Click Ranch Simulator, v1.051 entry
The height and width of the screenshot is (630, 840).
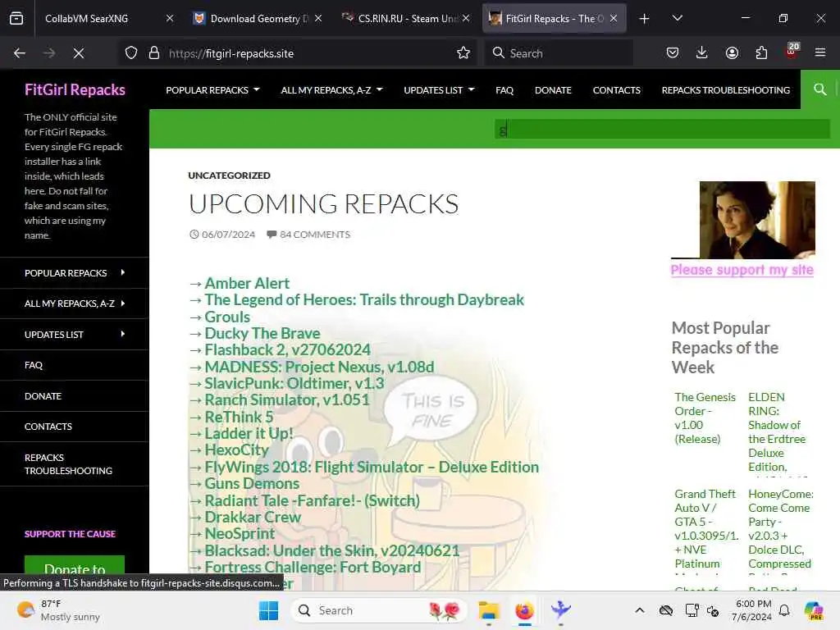coord(287,399)
